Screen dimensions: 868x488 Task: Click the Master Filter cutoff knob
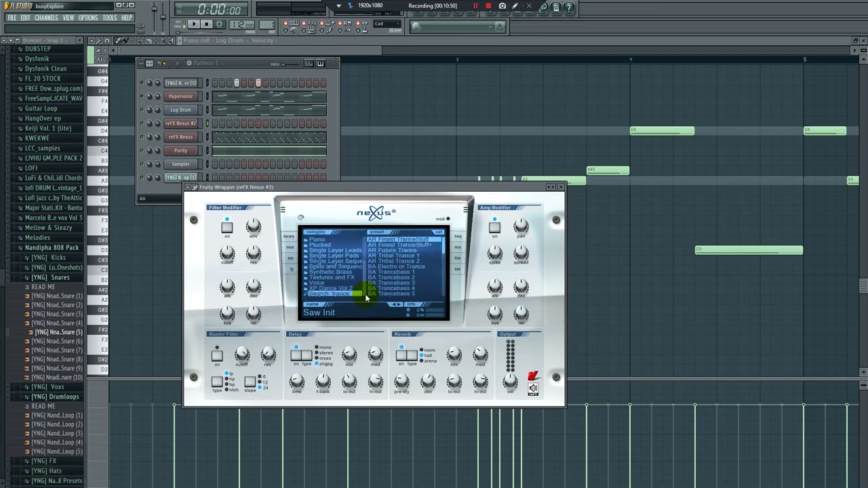pyautogui.click(x=241, y=354)
